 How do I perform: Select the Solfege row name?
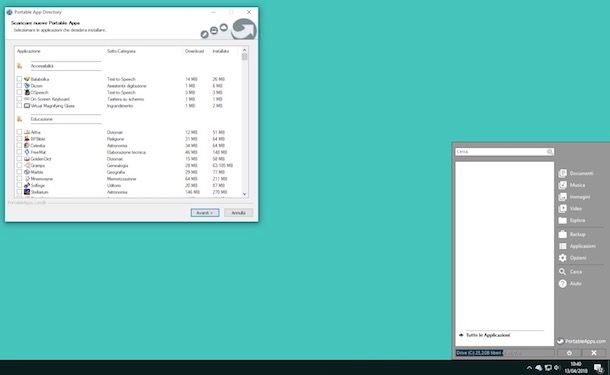click(38, 186)
